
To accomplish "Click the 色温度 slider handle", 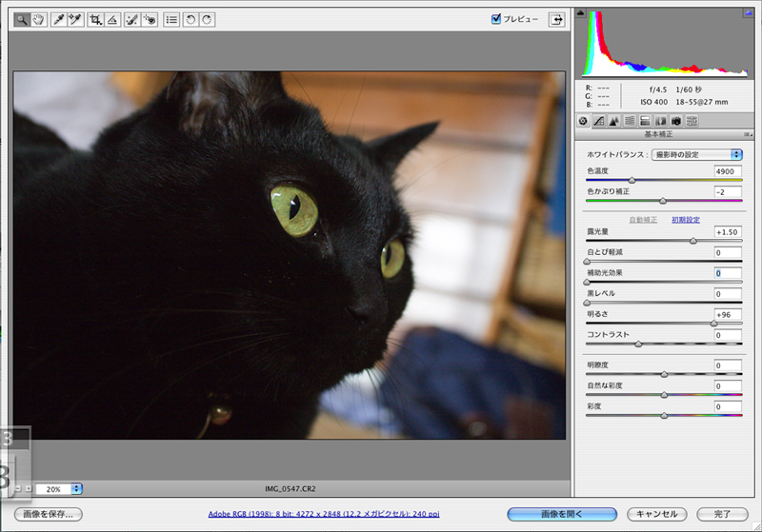I will pyautogui.click(x=632, y=180).
